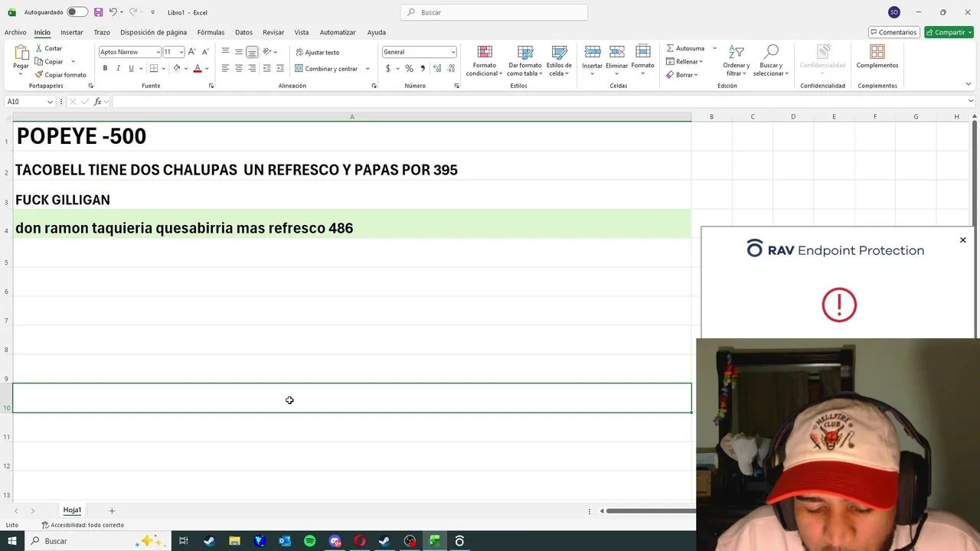Open Buscar y seleccionar menu
Image resolution: width=980 pixels, height=551 pixels.
pyautogui.click(x=771, y=60)
